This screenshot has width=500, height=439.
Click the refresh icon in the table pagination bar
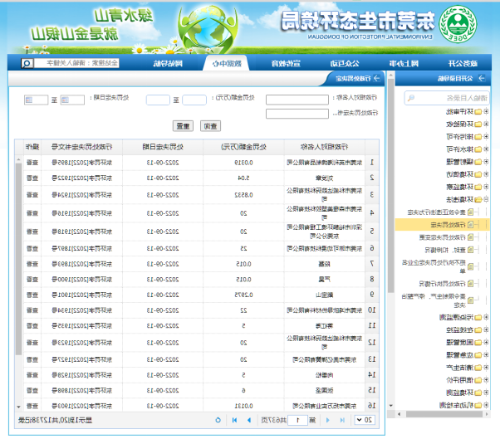click(x=218, y=420)
